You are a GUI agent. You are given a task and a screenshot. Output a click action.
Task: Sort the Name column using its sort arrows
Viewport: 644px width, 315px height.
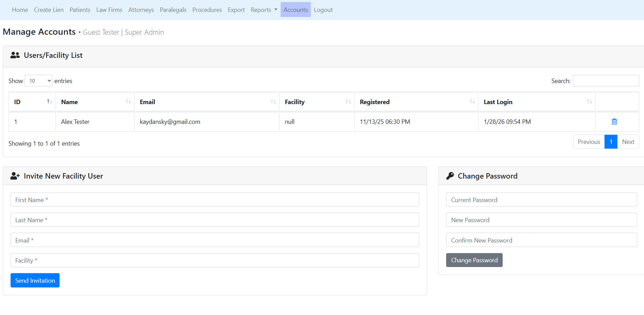tap(128, 101)
